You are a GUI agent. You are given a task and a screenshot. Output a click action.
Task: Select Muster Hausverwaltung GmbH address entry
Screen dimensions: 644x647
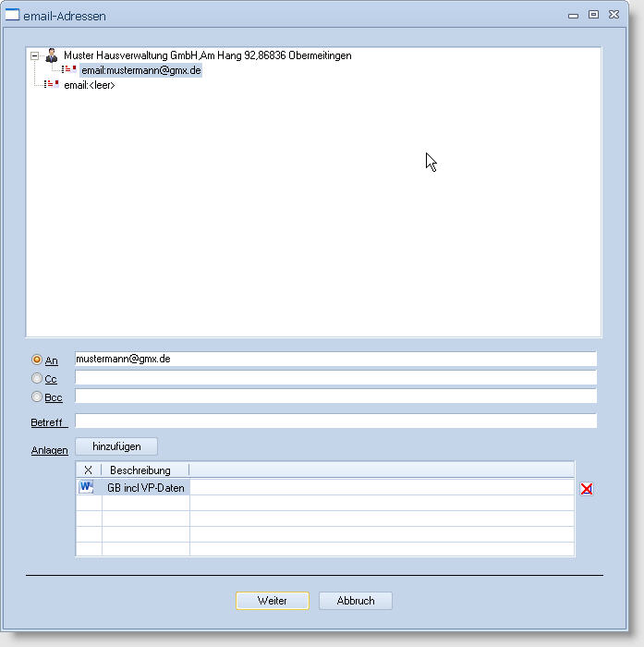click(x=207, y=55)
